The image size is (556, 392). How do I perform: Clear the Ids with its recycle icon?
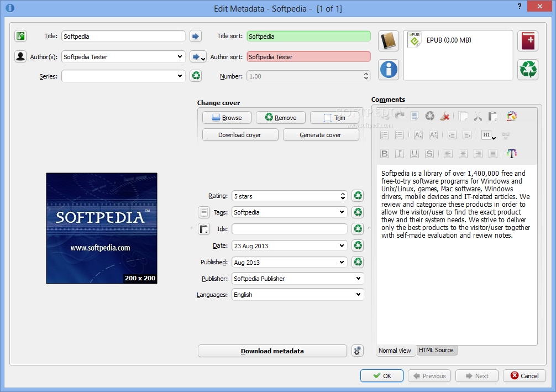tap(358, 229)
